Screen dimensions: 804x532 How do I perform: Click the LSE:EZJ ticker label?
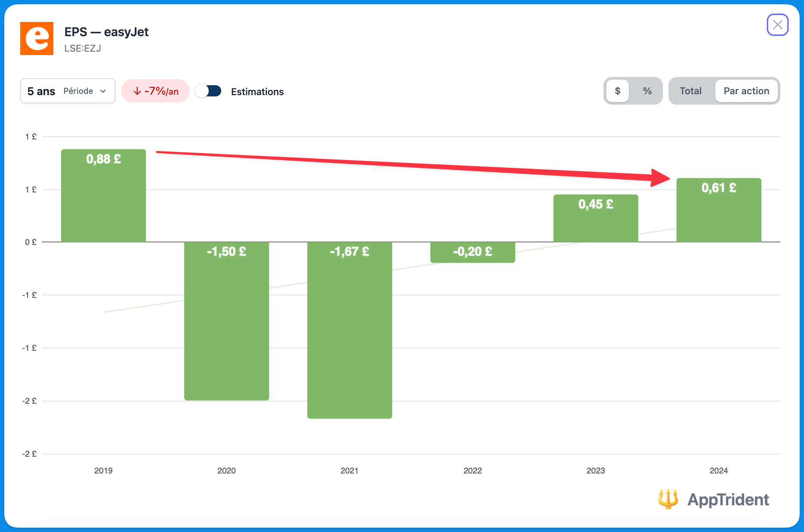click(83, 49)
